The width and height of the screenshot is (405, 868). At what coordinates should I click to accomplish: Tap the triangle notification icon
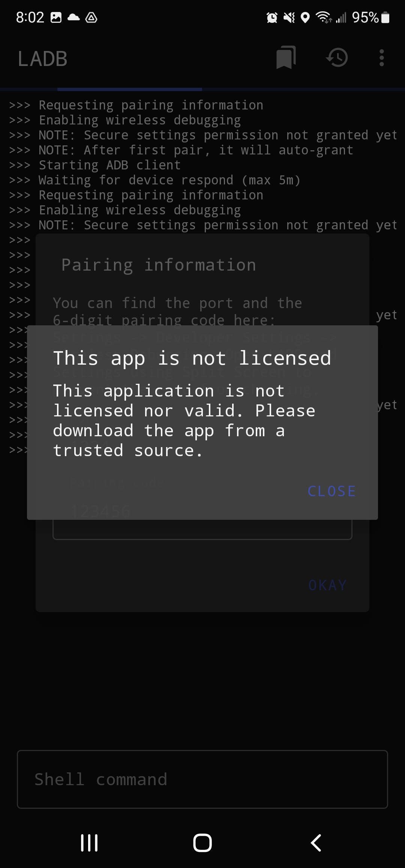[91, 18]
